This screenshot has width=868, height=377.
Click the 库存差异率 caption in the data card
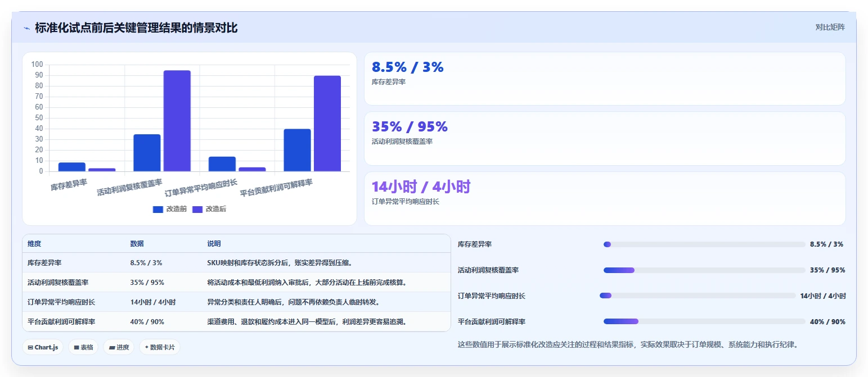pyautogui.click(x=389, y=82)
